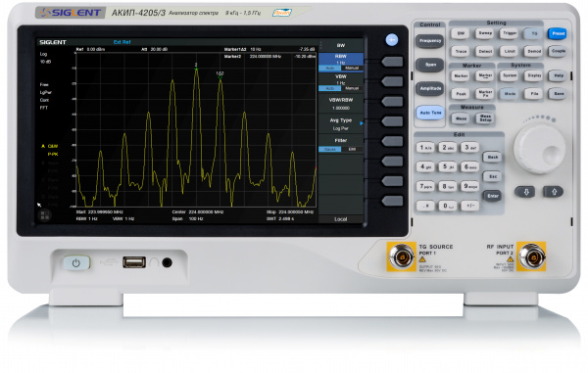Toggle Filter type to EMI
588x373 pixels.
click(x=352, y=149)
